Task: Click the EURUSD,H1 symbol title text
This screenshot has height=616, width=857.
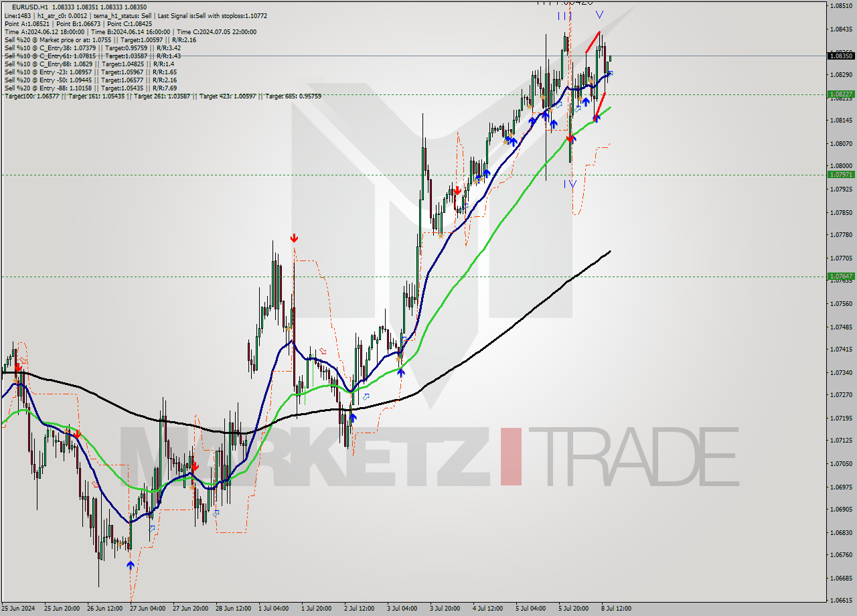Action: (30, 7)
